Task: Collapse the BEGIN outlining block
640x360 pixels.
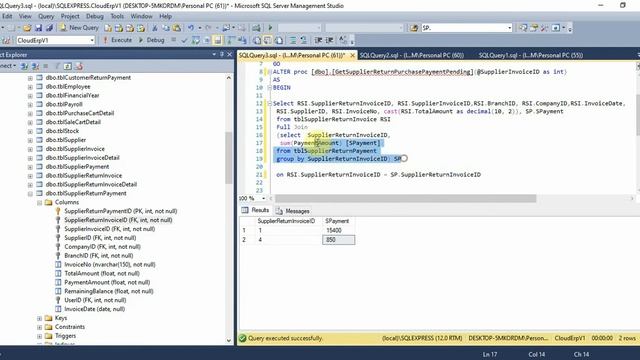Action: (269, 88)
